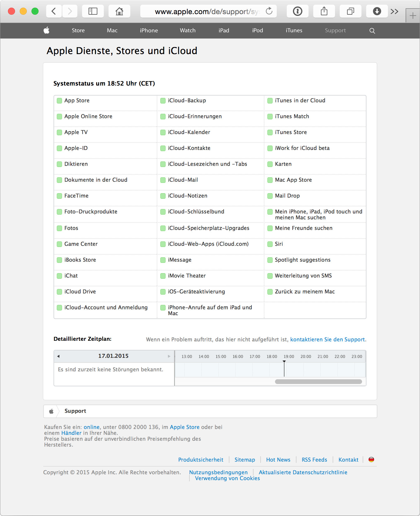
Task: Click the timeline horizontal scrollbar
Action: click(x=319, y=382)
